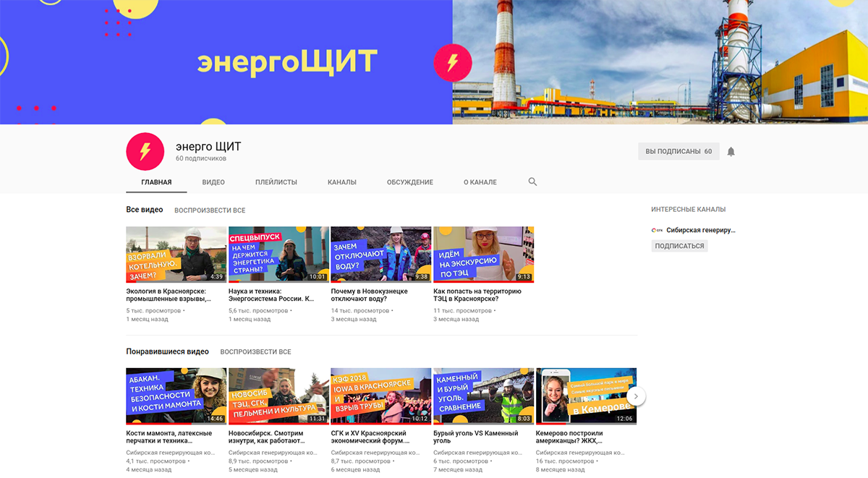Viewport: 868px width, 478px height.
Task: Open the Все видео section heading
Action: point(145,210)
